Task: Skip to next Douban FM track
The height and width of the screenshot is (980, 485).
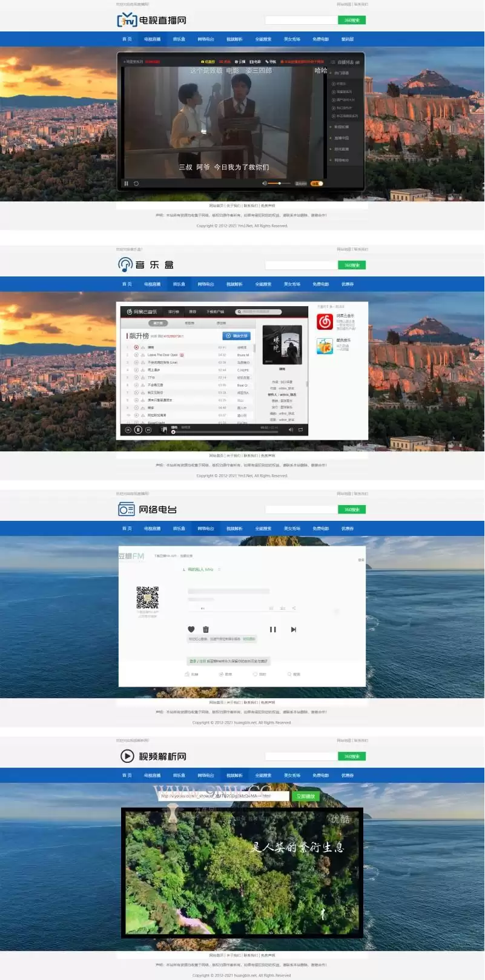Action: (x=293, y=629)
